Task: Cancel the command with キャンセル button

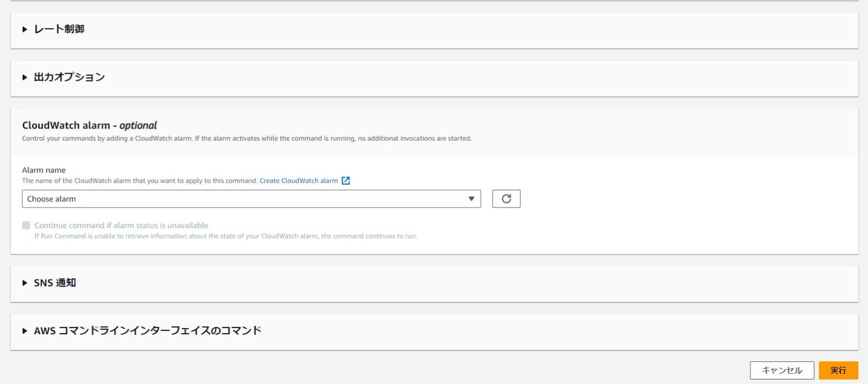Action: (782, 370)
